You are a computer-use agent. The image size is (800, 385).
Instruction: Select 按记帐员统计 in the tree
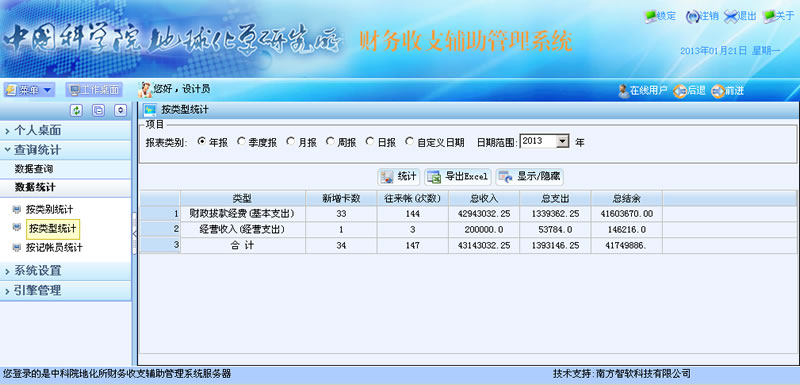tap(54, 248)
